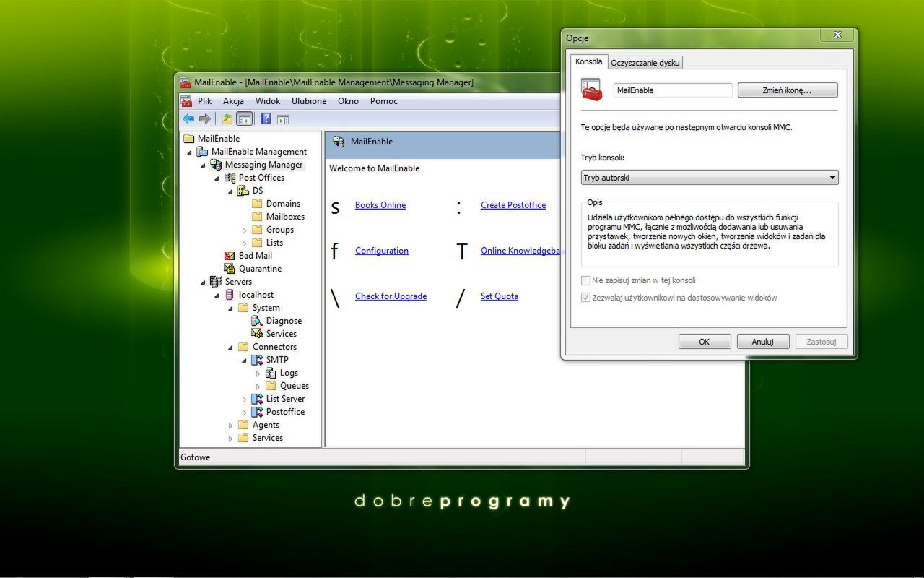Image resolution: width=924 pixels, height=578 pixels.
Task: Click the Services gear icon under System
Action: pos(257,334)
